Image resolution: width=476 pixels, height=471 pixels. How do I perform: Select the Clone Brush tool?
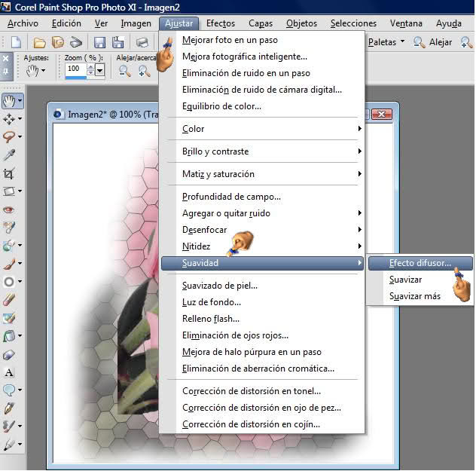(x=9, y=246)
